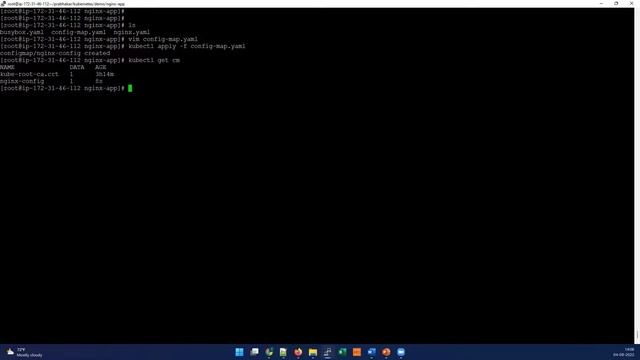Image resolution: width=640 pixels, height=360 pixels.
Task: Minimize the PuTTY terminal window
Action: pos(601,4)
